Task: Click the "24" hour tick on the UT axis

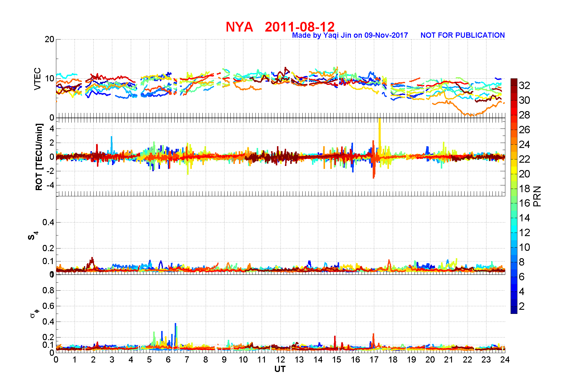Action: (505, 360)
